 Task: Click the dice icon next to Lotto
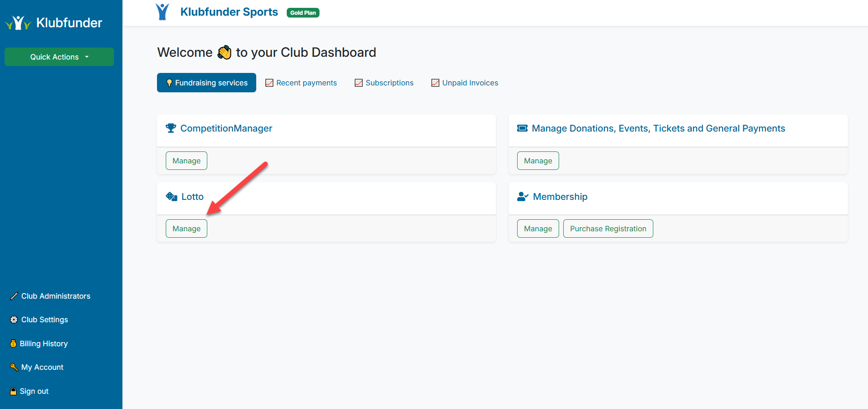tap(171, 197)
